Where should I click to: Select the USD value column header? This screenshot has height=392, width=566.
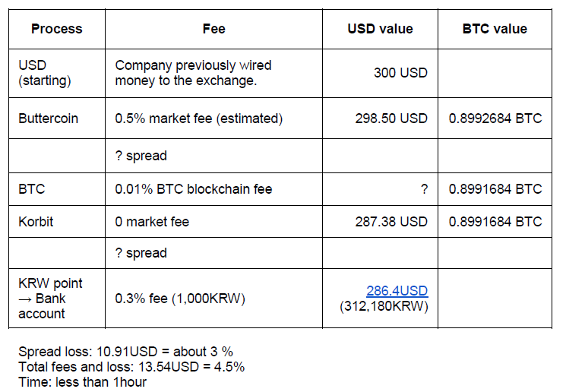point(380,29)
